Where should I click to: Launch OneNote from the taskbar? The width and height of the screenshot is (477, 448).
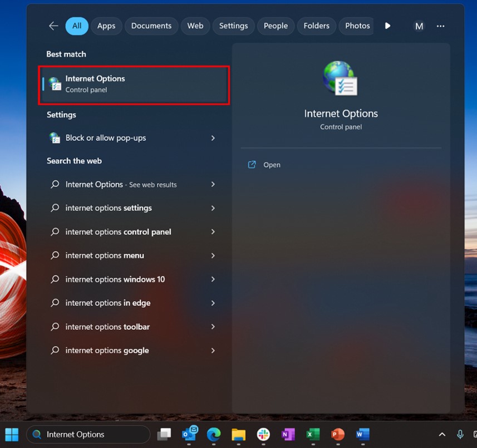(x=288, y=434)
